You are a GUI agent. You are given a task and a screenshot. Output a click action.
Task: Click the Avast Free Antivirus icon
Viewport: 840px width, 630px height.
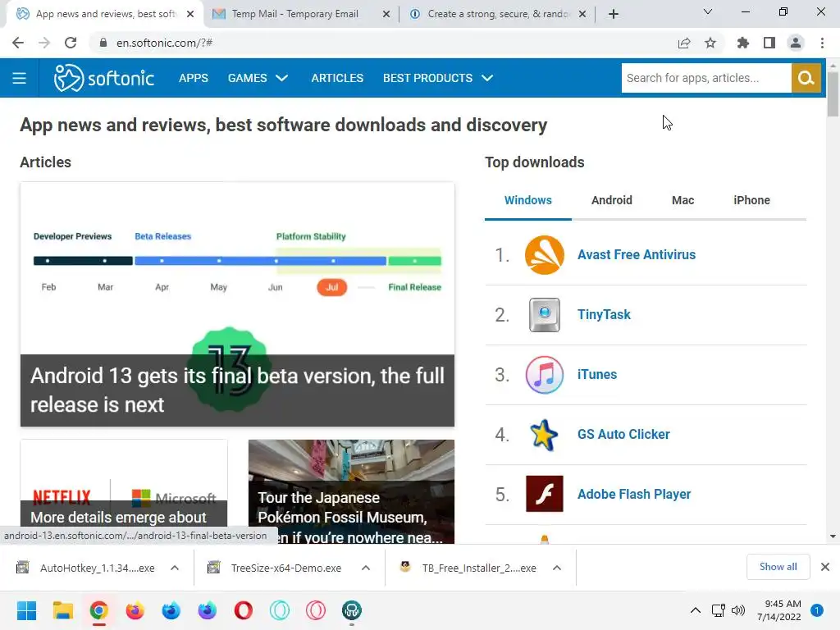545,255
